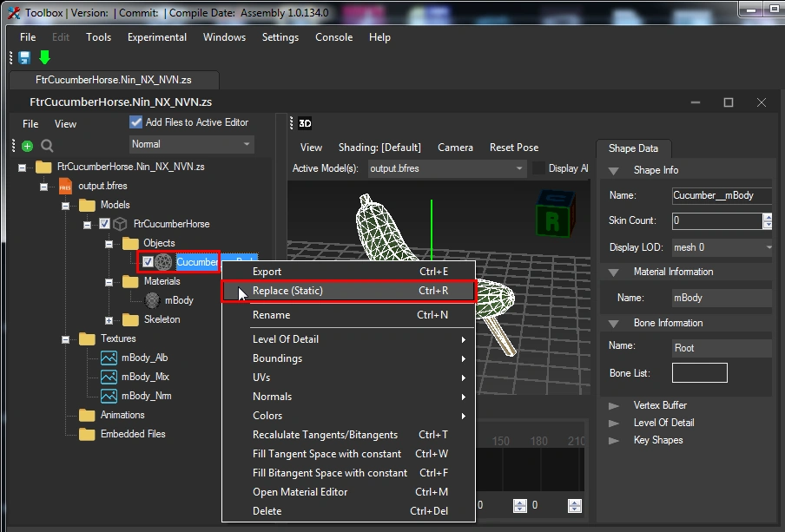
Task: Click the 3D viewport label icon
Action: pyautogui.click(x=305, y=123)
